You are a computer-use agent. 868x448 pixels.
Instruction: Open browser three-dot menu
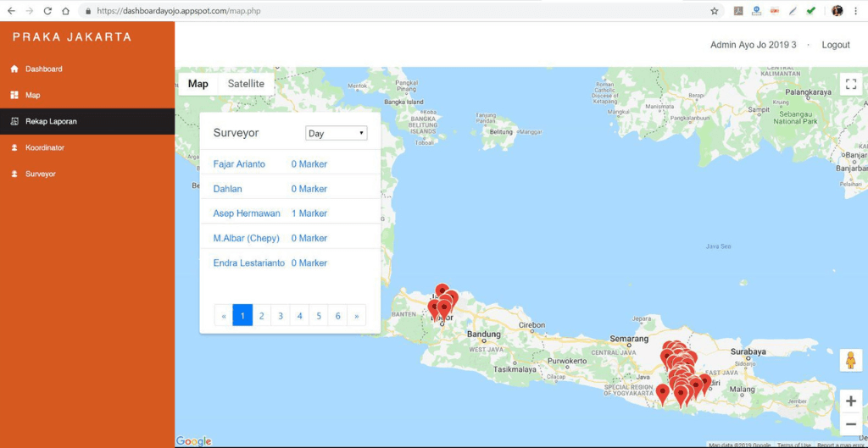[x=856, y=10]
